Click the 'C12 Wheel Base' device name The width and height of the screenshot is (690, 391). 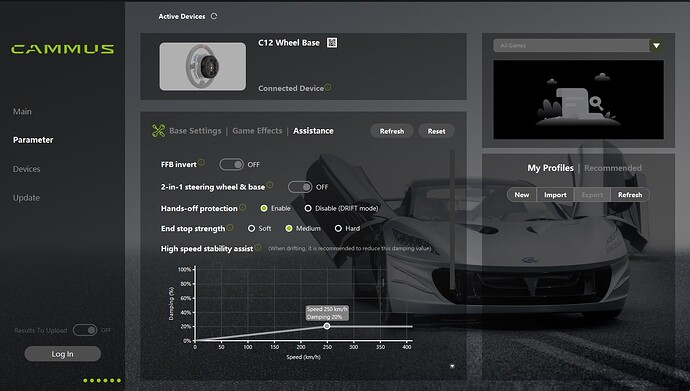(x=289, y=43)
